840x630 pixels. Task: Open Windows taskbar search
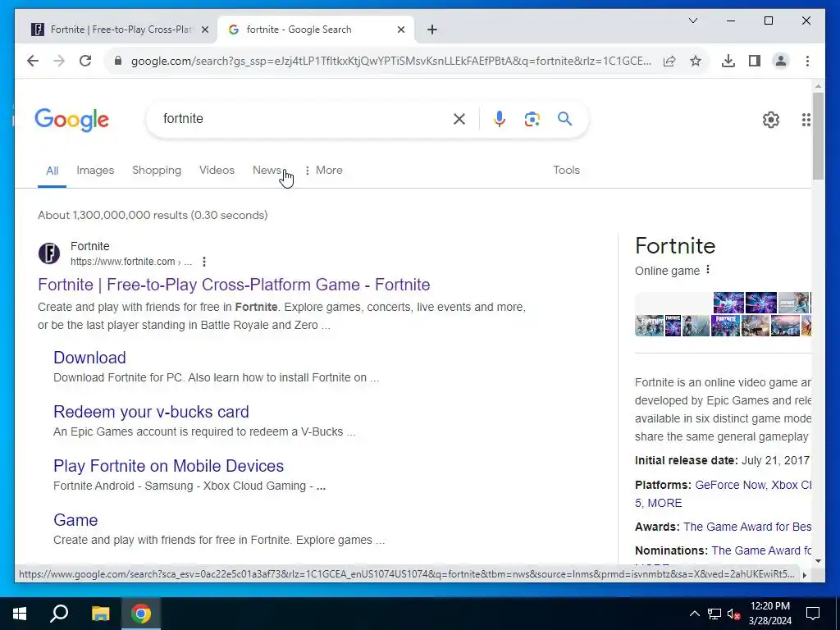click(x=59, y=614)
